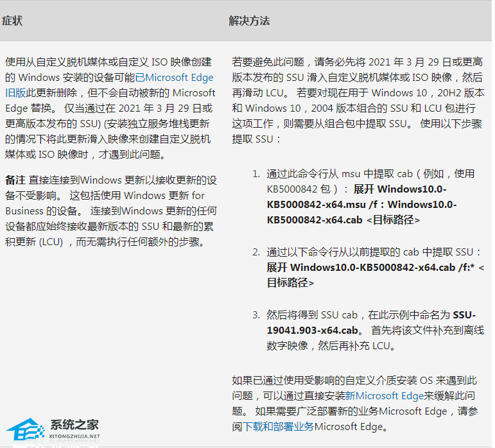This screenshot has height=448, width=495.
Task: Click the step 3 list number
Action: click(x=256, y=314)
